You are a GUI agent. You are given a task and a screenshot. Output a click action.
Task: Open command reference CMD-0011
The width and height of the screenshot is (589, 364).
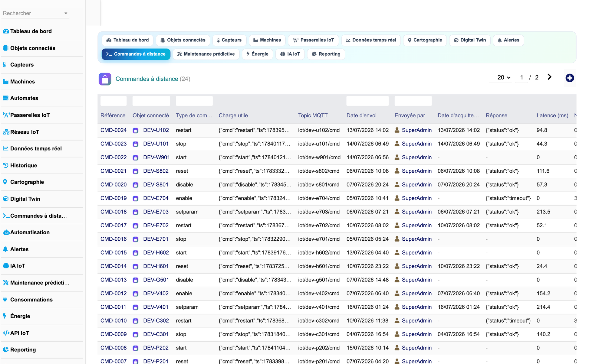tap(113, 307)
